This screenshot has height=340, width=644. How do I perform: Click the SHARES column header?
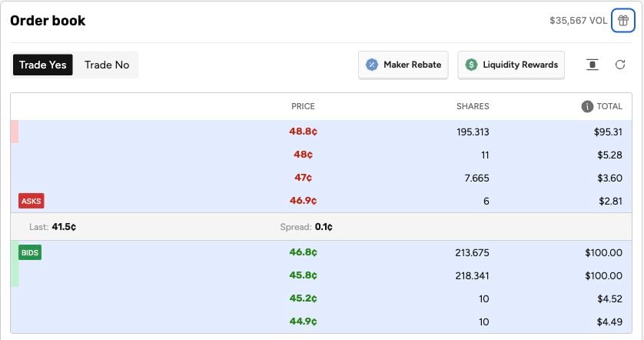[x=473, y=106]
